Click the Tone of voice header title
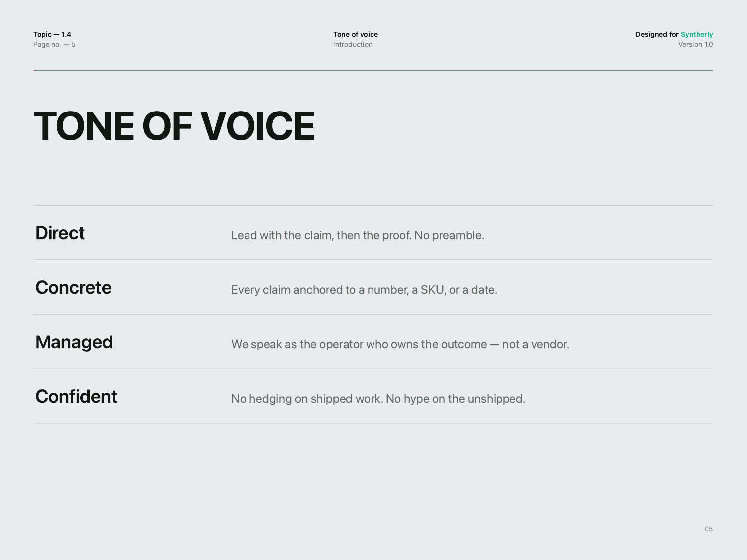The height and width of the screenshot is (560, 747). point(356,34)
